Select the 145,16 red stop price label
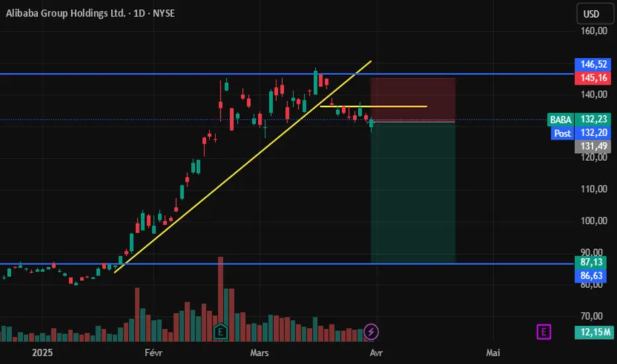 tap(593, 77)
